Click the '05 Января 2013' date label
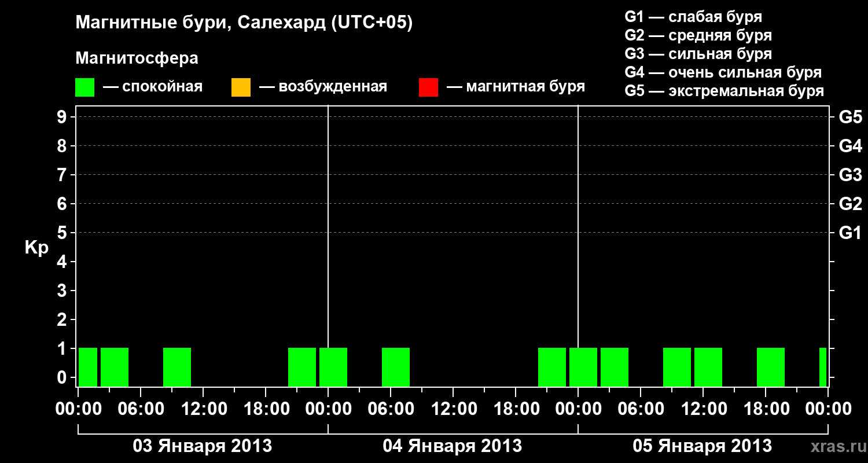This screenshot has height=463, width=868. point(703,446)
